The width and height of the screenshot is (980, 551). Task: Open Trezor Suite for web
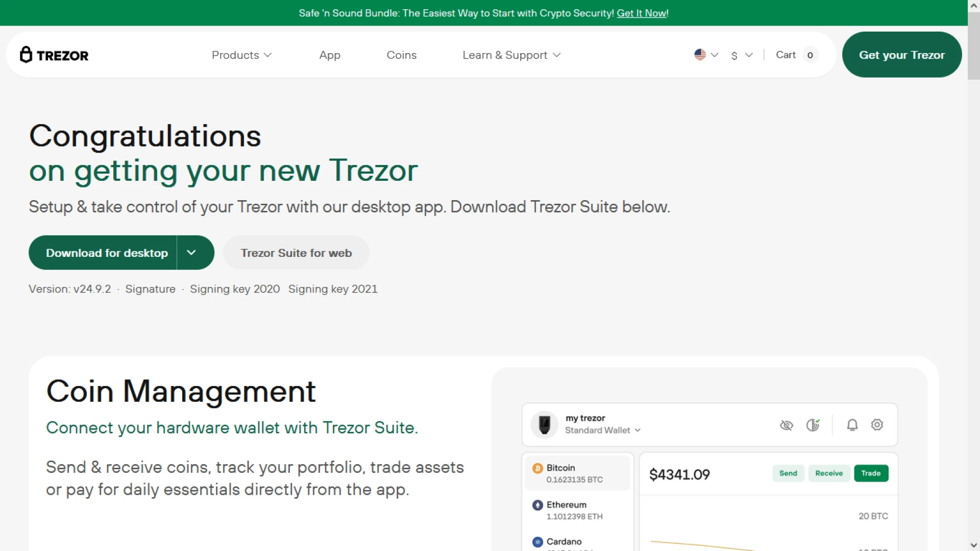click(x=296, y=252)
